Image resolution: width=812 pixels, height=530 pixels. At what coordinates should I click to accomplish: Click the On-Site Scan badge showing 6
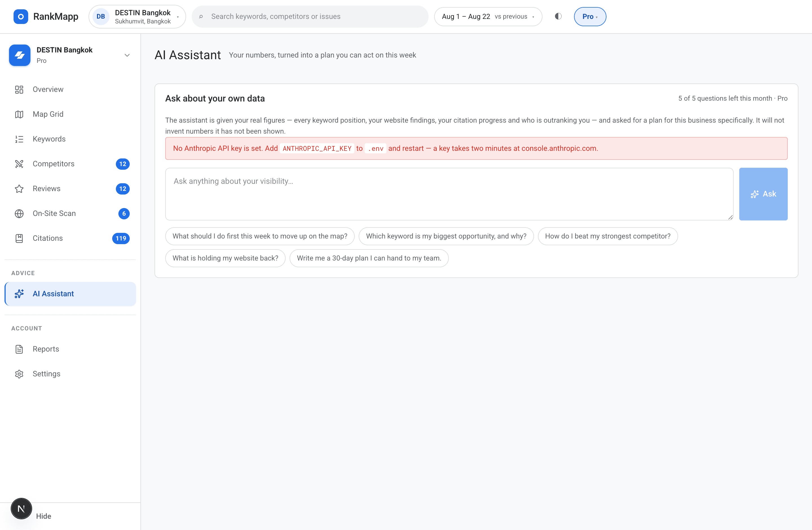pos(124,213)
